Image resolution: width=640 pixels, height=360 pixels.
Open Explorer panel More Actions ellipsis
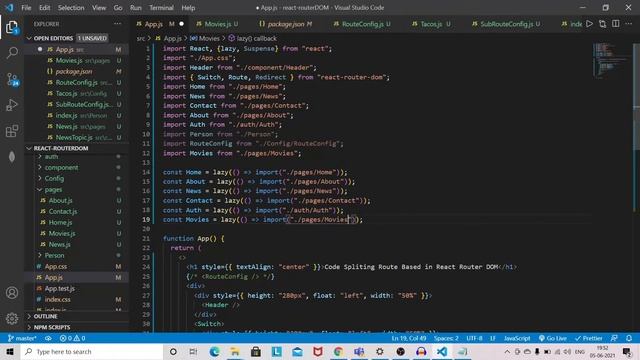[118, 24]
